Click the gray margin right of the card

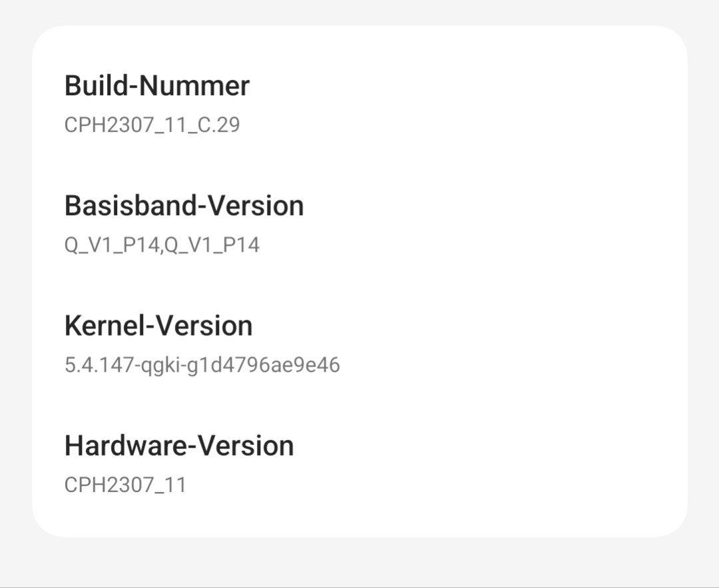tap(703, 280)
